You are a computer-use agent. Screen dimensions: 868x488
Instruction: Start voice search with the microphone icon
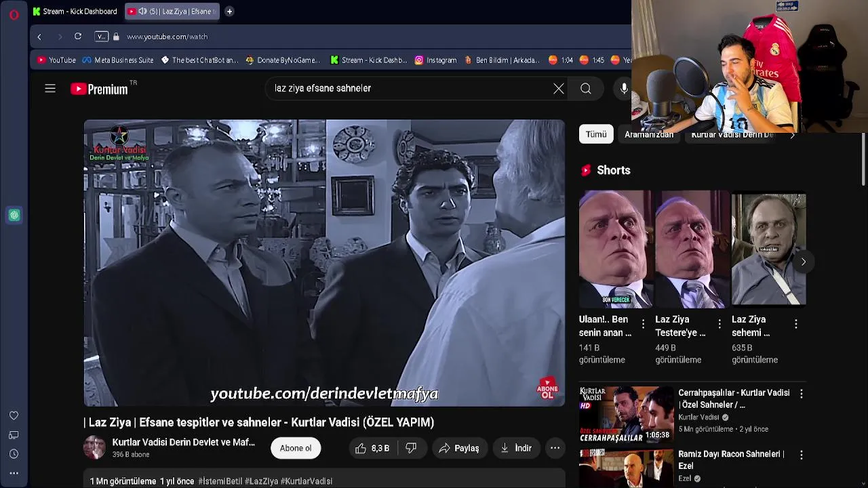[624, 89]
